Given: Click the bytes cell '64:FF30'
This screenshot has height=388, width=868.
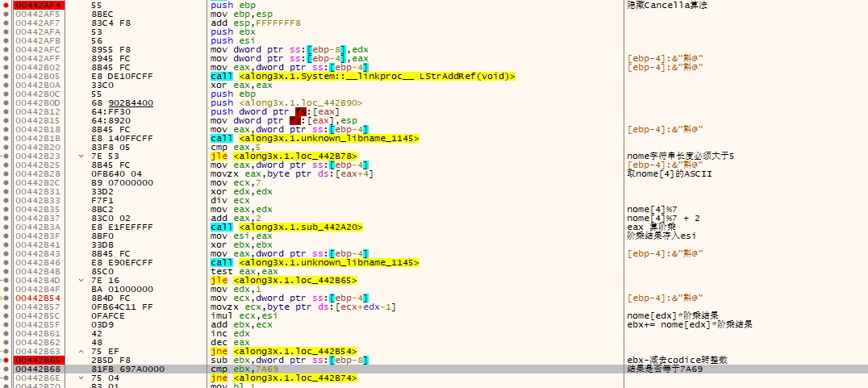Looking at the screenshot, I should pos(110,111).
